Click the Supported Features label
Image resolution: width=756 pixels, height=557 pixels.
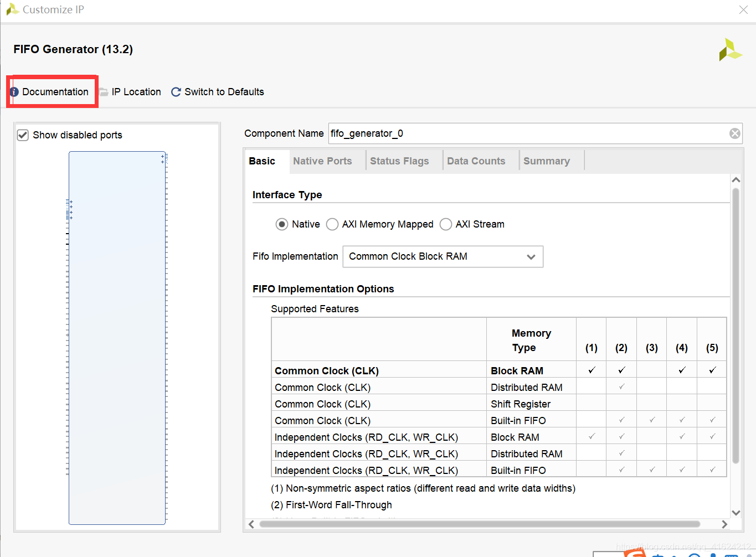(x=315, y=309)
